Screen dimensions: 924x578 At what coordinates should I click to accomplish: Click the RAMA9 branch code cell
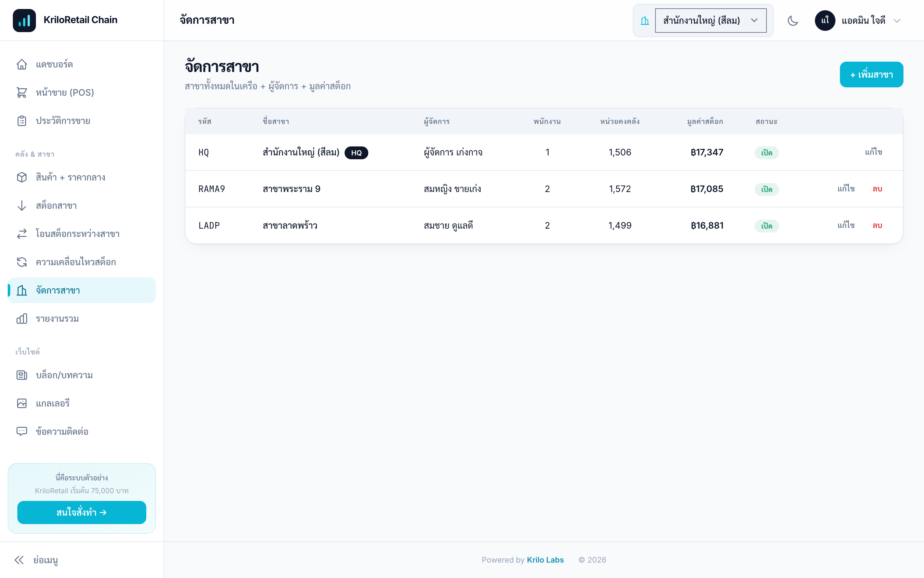211,189
